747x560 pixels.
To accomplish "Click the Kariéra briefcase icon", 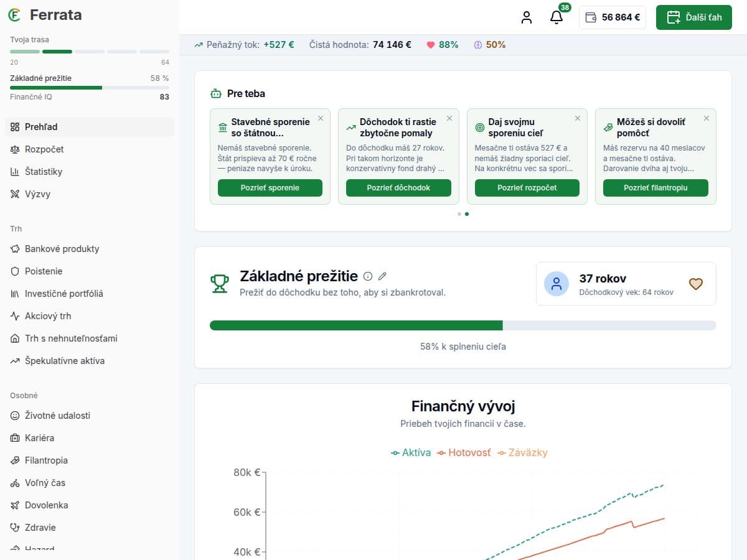I will coord(15,438).
